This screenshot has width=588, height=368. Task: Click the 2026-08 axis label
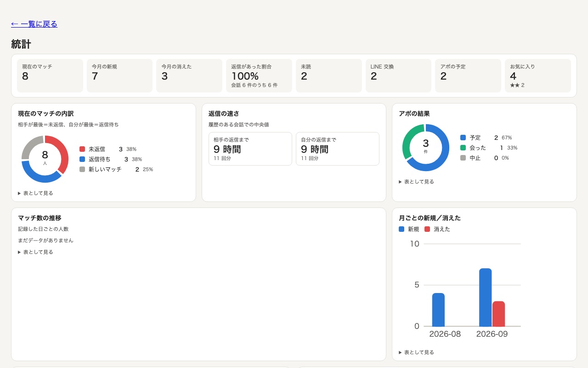click(x=445, y=334)
